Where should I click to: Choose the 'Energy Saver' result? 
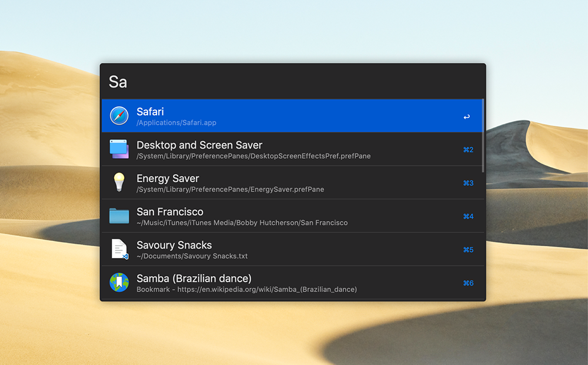coord(293,182)
